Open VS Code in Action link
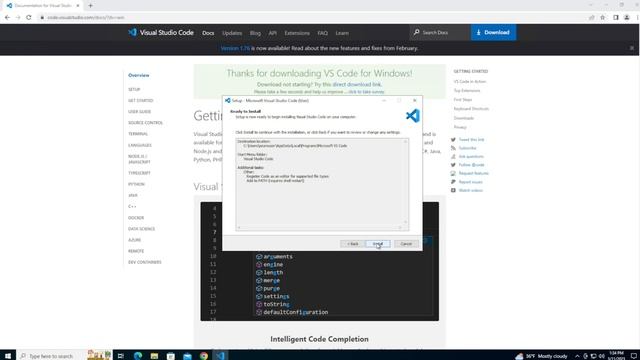 click(x=470, y=82)
